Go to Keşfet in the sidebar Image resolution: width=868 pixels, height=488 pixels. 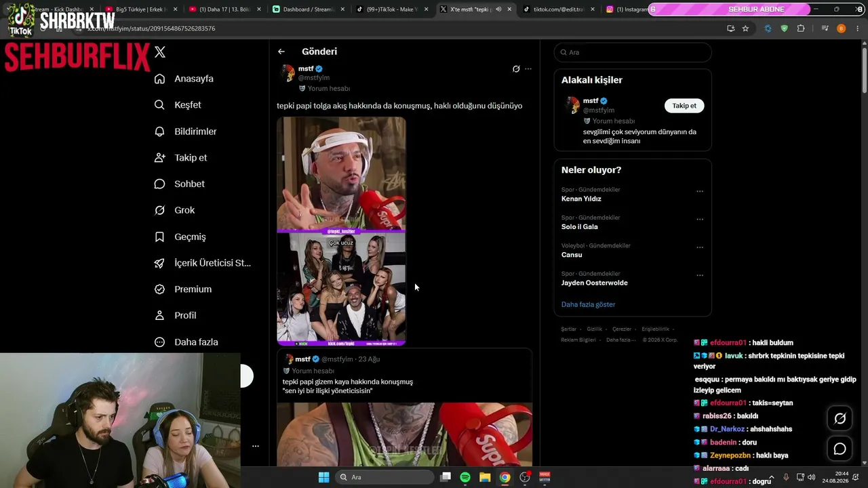click(178, 105)
